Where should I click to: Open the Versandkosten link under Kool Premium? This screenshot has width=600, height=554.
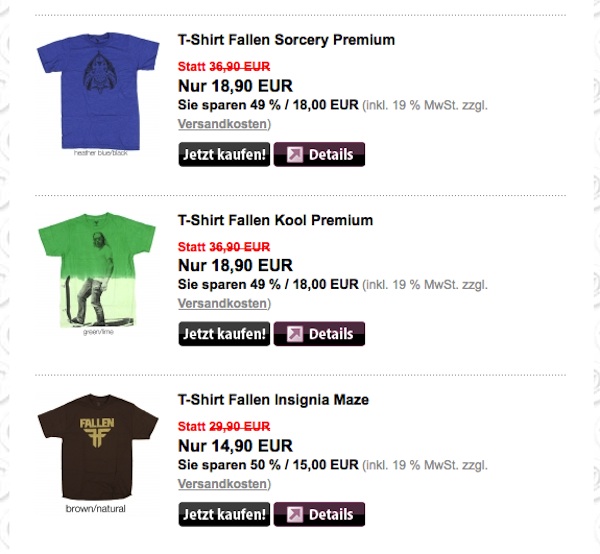(223, 303)
